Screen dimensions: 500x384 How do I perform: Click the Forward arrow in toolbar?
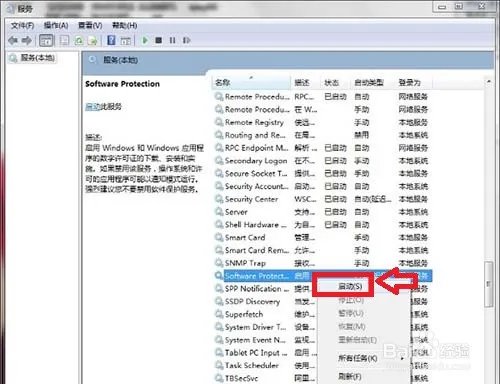27,41
